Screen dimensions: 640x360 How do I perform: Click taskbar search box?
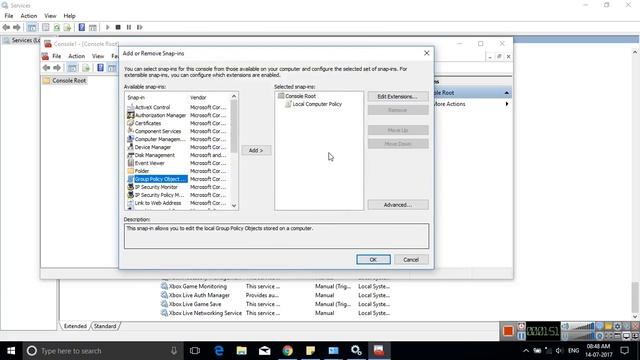click(x=103, y=351)
